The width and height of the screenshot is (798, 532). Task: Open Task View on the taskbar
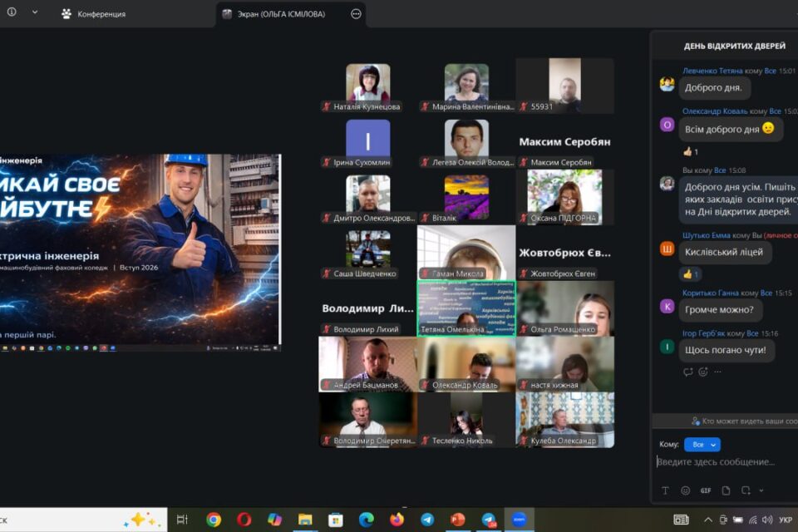click(x=182, y=520)
